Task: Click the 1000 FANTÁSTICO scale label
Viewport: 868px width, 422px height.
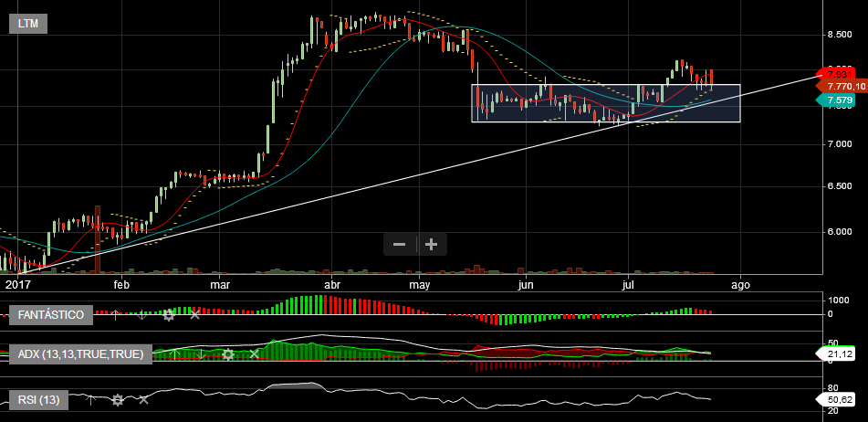Action: (x=838, y=301)
